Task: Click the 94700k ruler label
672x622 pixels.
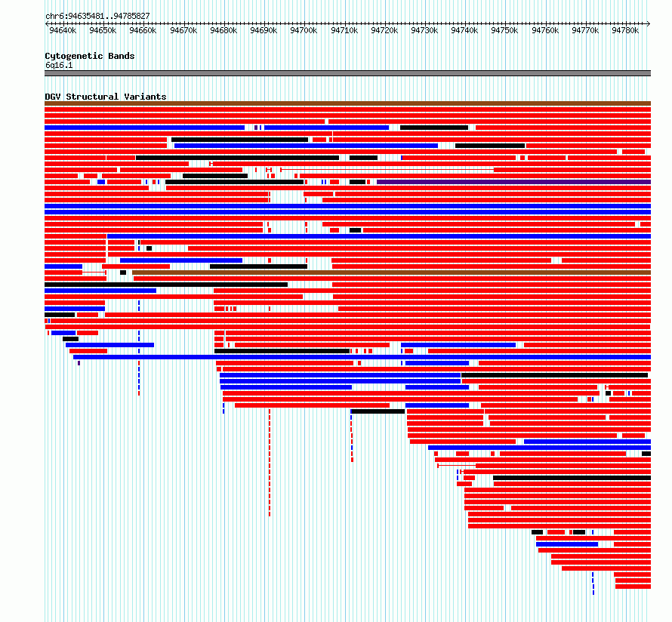Action: coord(304,30)
